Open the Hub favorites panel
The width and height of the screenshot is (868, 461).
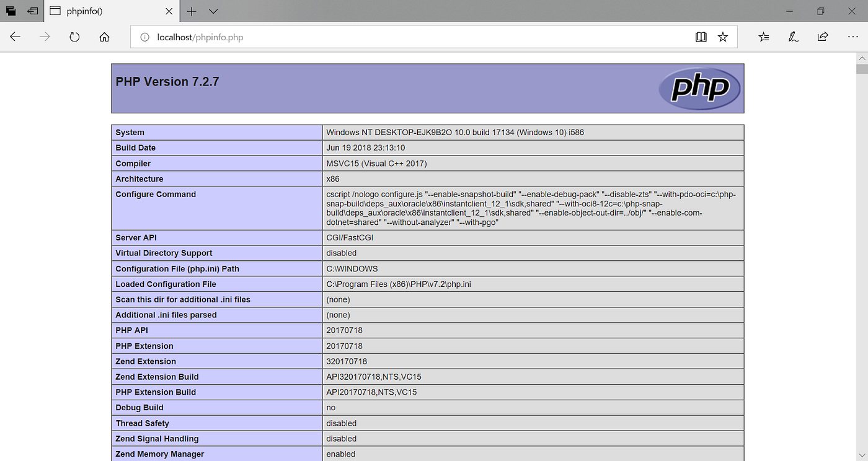763,37
